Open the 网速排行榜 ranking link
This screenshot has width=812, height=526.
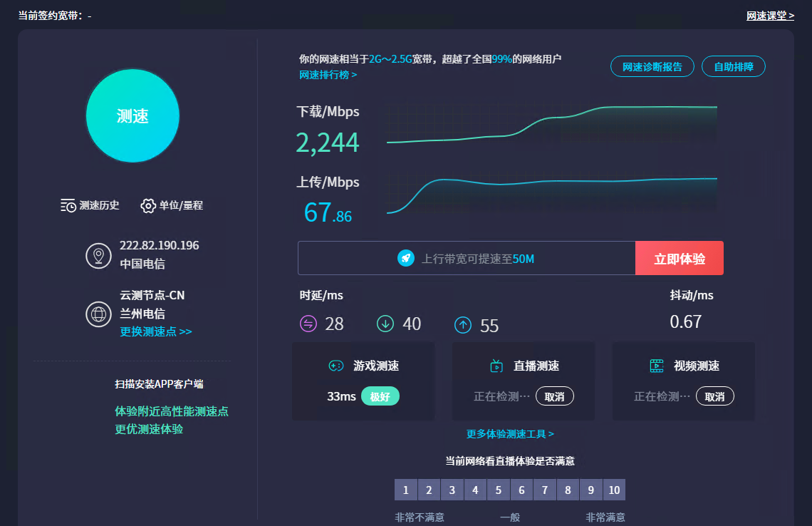[328, 74]
